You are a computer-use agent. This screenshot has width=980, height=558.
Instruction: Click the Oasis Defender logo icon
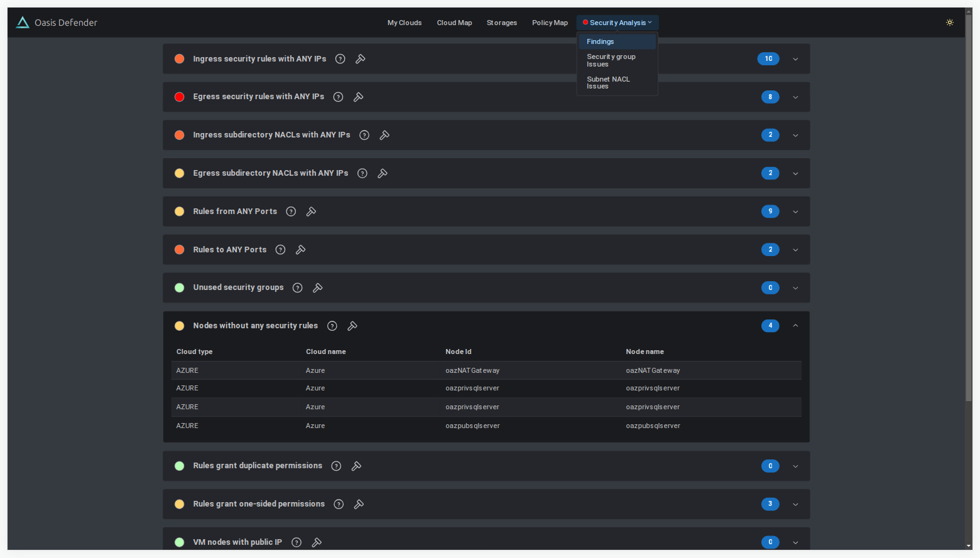(23, 23)
